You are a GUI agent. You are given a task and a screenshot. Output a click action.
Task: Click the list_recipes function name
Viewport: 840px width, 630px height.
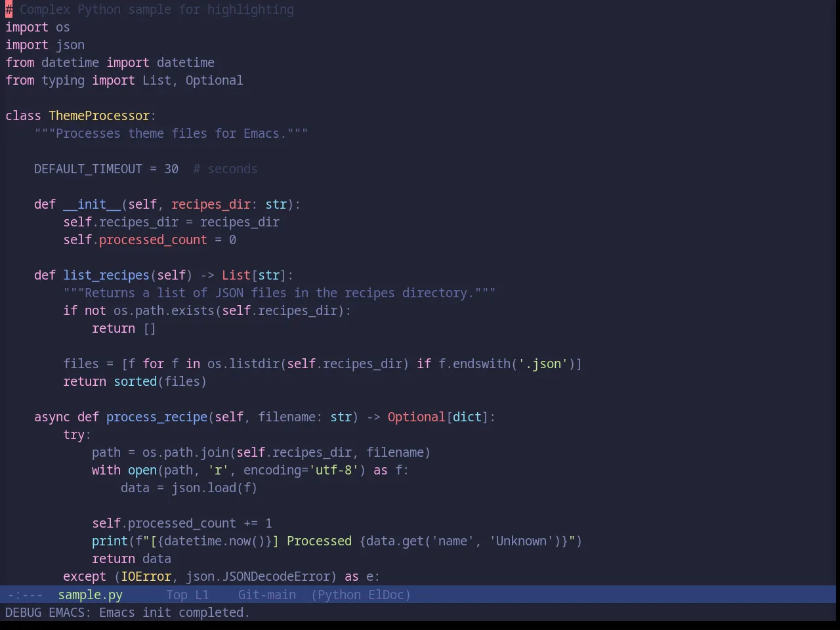click(x=106, y=275)
